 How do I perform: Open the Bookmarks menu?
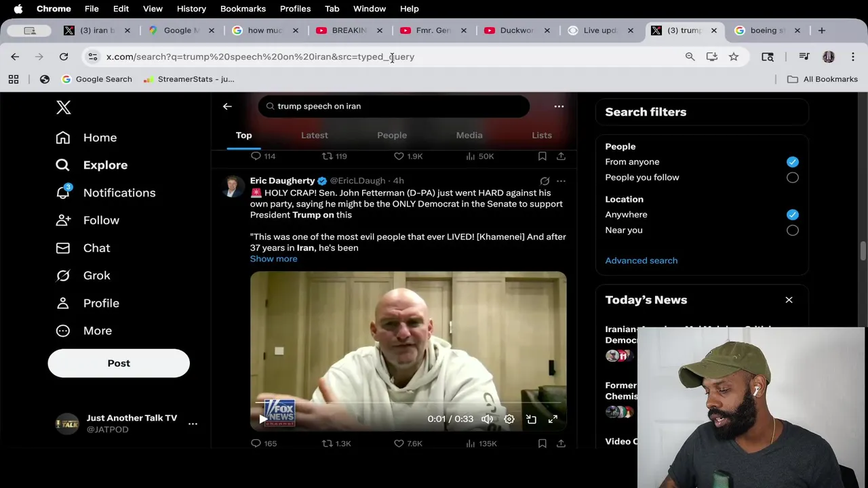click(243, 9)
